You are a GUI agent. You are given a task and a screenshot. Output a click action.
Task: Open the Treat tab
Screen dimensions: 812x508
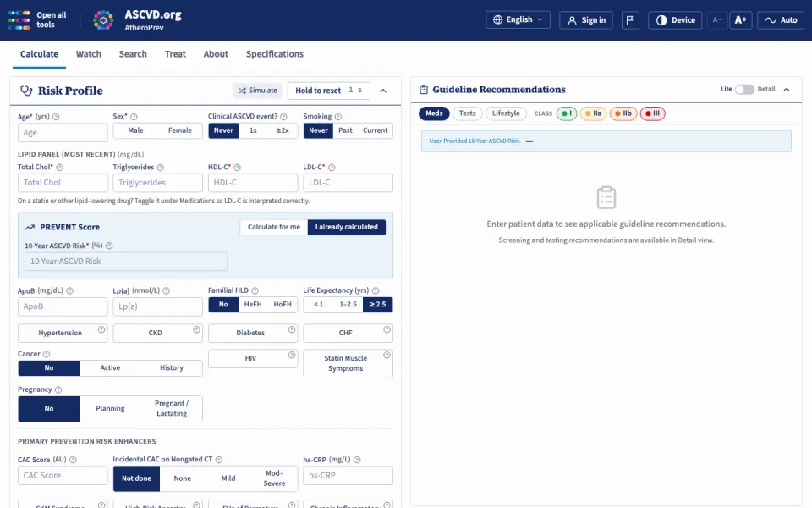[175, 54]
